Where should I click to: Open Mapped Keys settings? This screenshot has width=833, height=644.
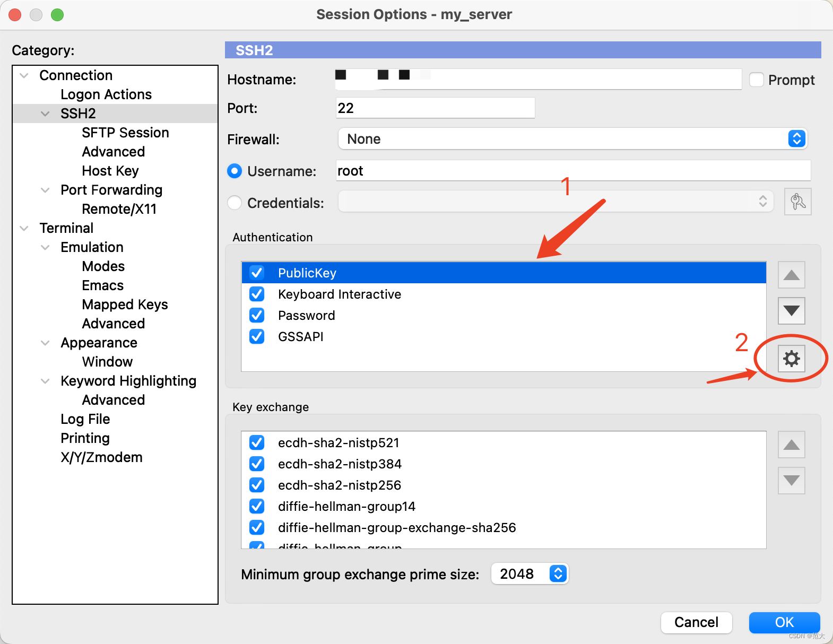coord(125,304)
